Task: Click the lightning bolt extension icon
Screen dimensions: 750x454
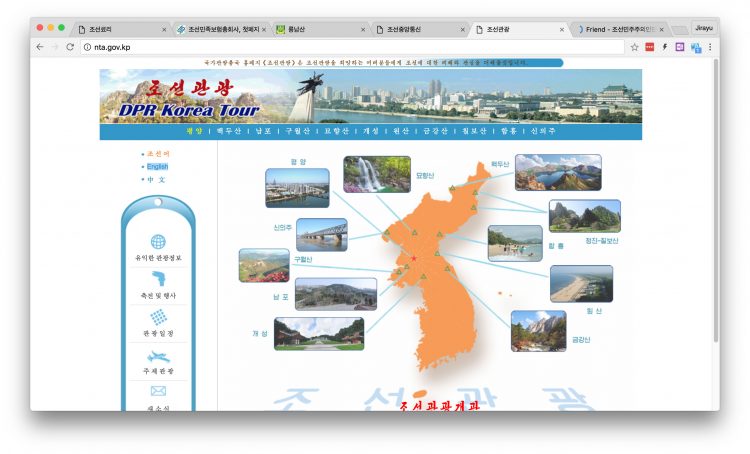Action: coord(664,47)
